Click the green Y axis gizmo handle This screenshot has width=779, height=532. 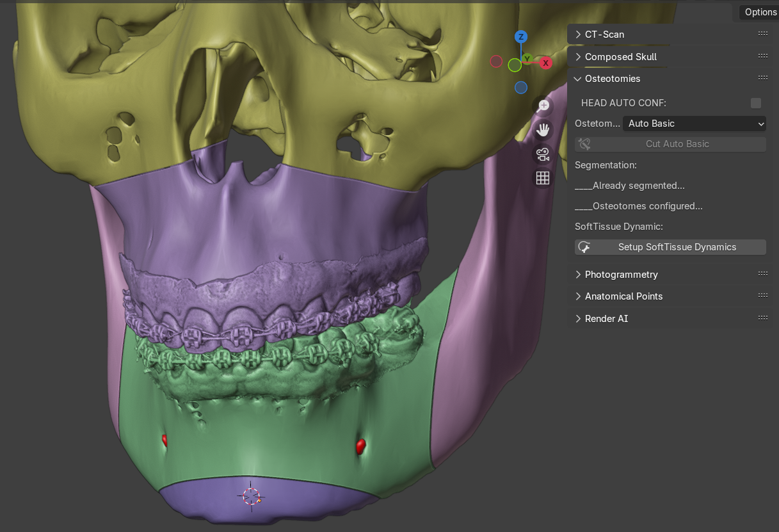click(527, 59)
